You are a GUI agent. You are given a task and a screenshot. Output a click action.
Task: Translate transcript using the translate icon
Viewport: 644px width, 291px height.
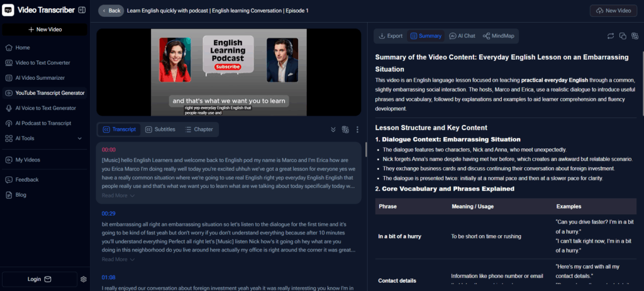click(x=345, y=129)
